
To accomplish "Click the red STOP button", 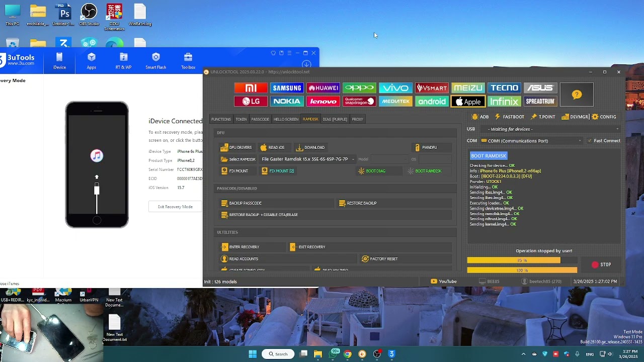I will pyautogui.click(x=601, y=264).
